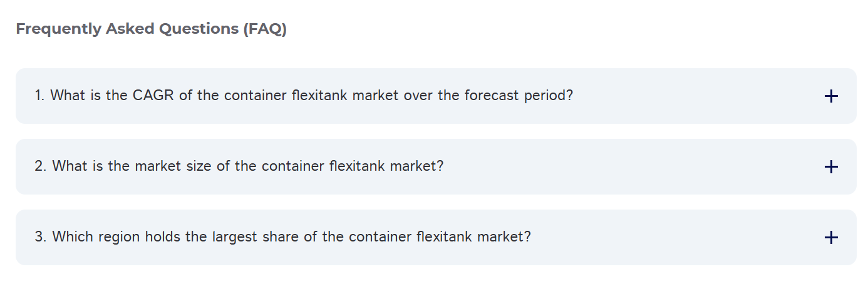Click the number "3." before the region question
The height and width of the screenshot is (289, 868).
[41, 238]
